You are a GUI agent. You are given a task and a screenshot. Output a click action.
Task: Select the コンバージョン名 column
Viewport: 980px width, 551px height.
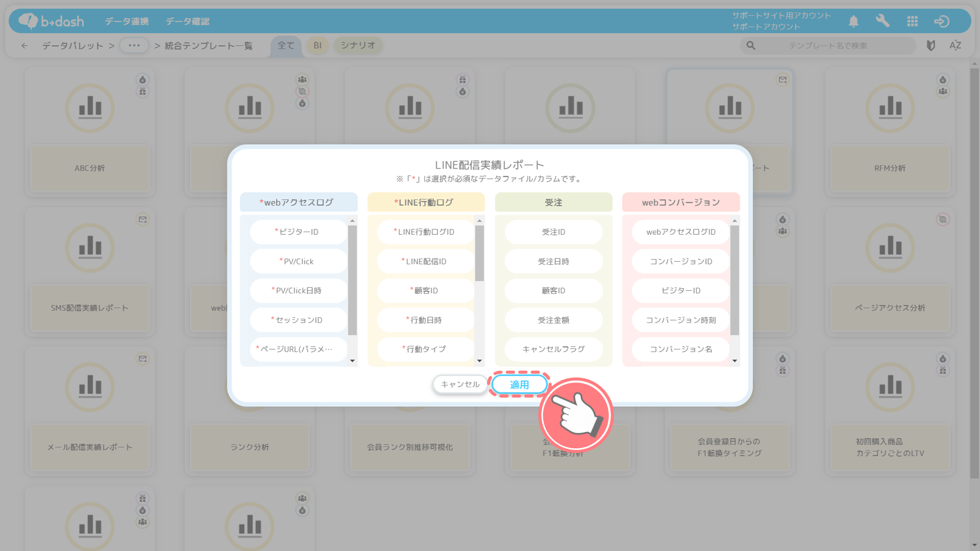[x=681, y=349]
